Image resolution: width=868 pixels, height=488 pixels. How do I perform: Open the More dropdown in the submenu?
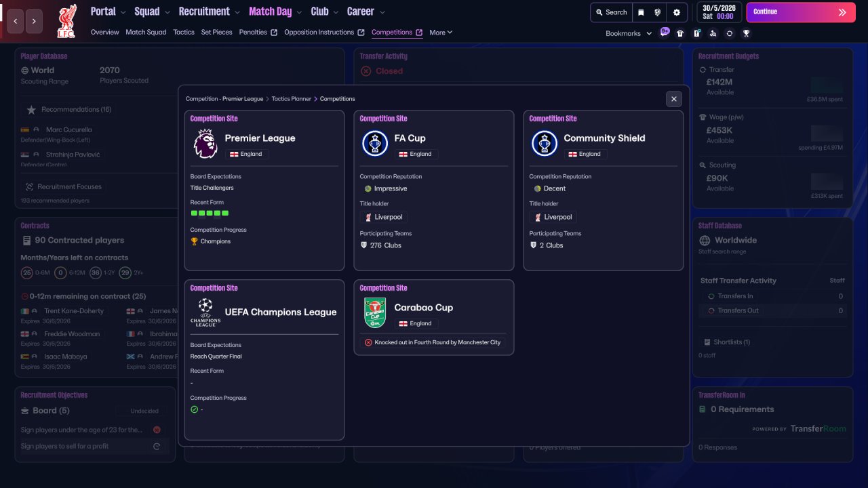(441, 33)
